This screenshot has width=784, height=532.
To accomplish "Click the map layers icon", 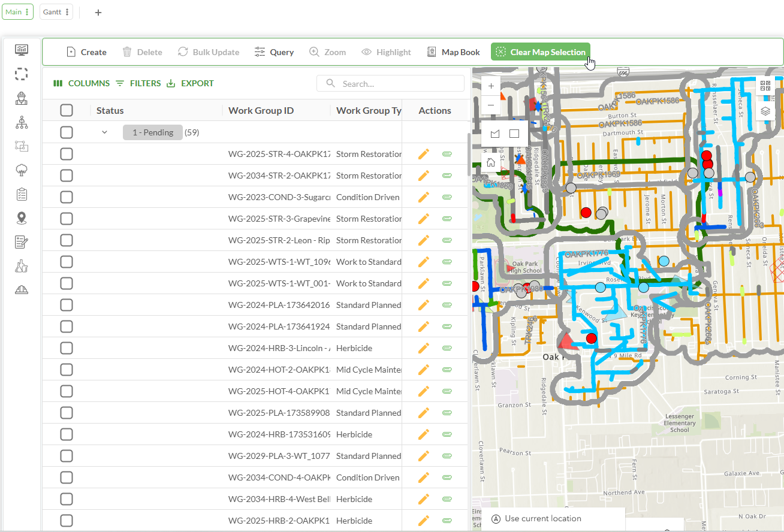I will [765, 111].
